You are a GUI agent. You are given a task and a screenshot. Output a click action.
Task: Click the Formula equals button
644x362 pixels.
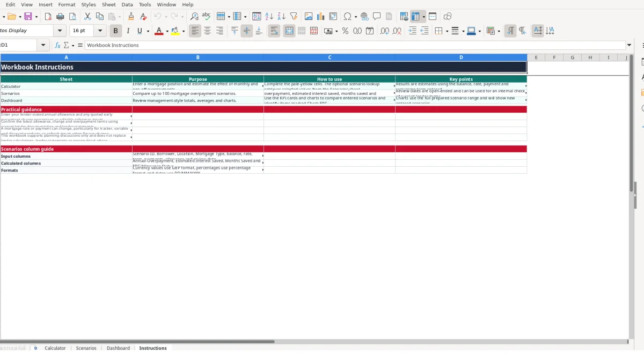point(80,46)
